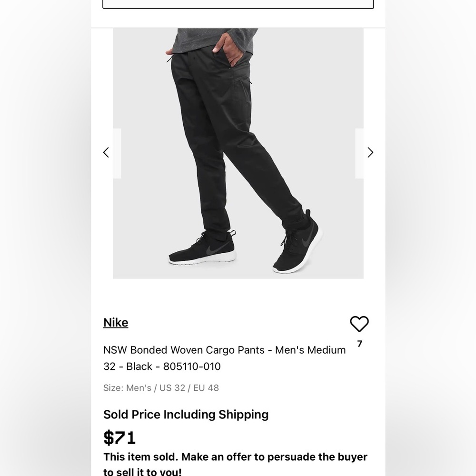Click the listing title for cargo pants details
Image resolution: width=476 pixels, height=476 pixels.
225,358
